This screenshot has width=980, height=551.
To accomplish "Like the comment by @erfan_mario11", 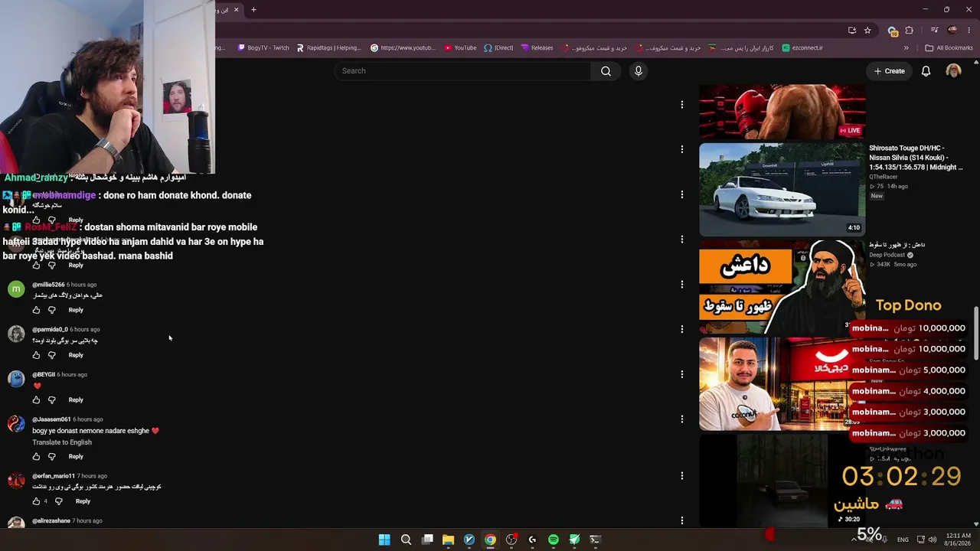I will point(36,501).
